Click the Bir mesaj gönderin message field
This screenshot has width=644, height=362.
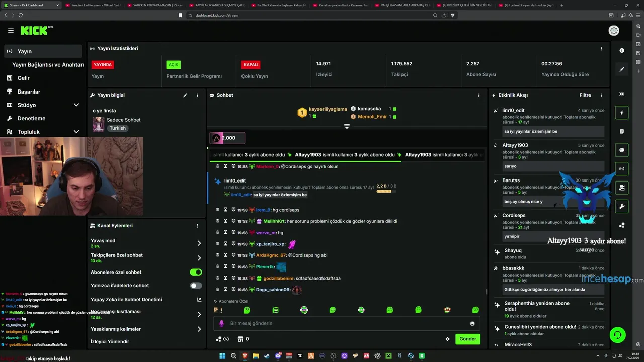click(347, 323)
